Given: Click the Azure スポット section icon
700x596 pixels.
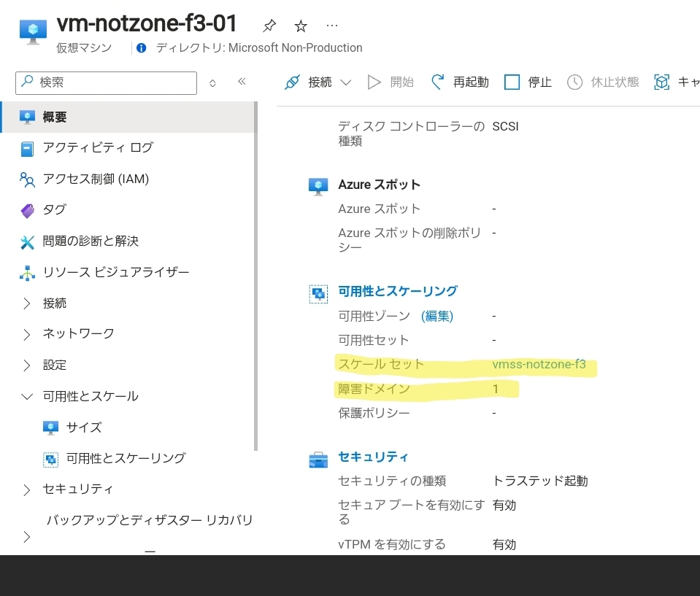Looking at the screenshot, I should coord(318,186).
